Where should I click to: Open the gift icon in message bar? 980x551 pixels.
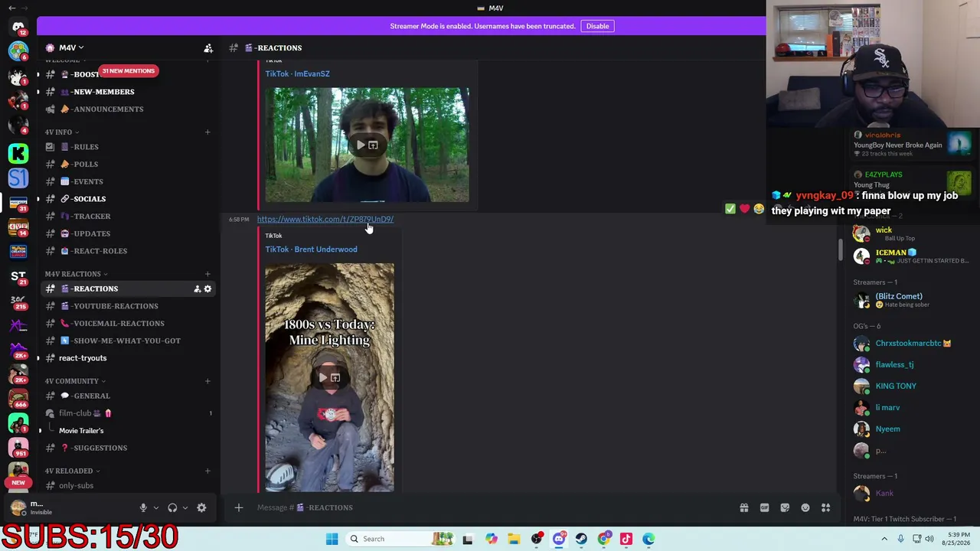[x=743, y=507]
